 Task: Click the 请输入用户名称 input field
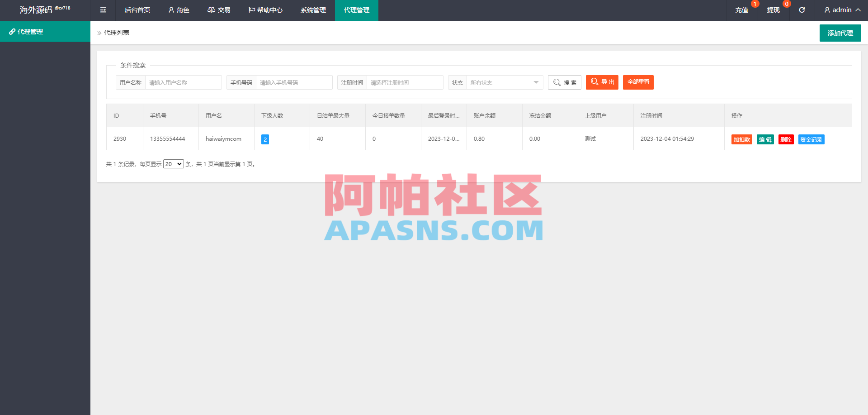[x=183, y=82]
